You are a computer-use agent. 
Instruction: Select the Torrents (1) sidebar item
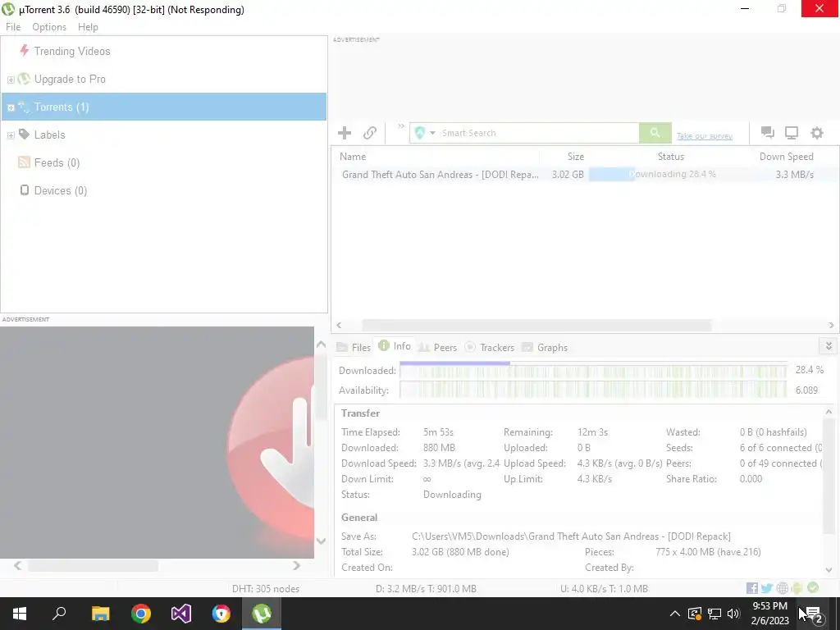(x=163, y=107)
